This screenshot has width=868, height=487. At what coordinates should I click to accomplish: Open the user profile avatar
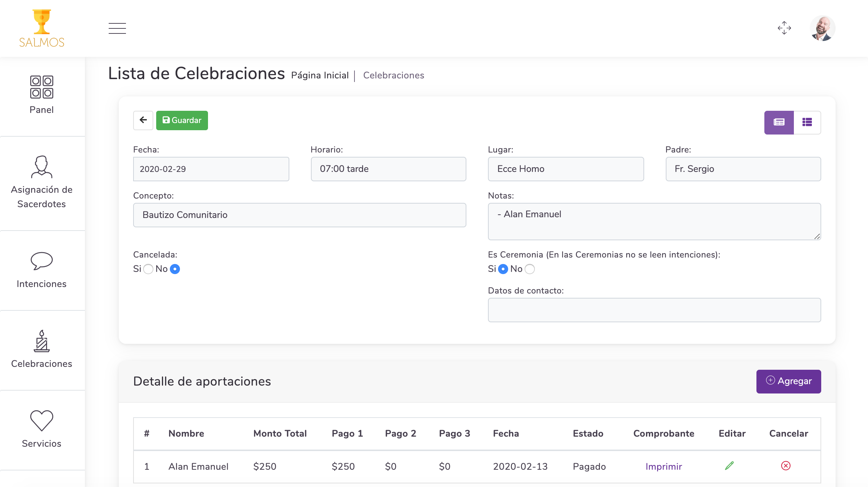point(822,28)
